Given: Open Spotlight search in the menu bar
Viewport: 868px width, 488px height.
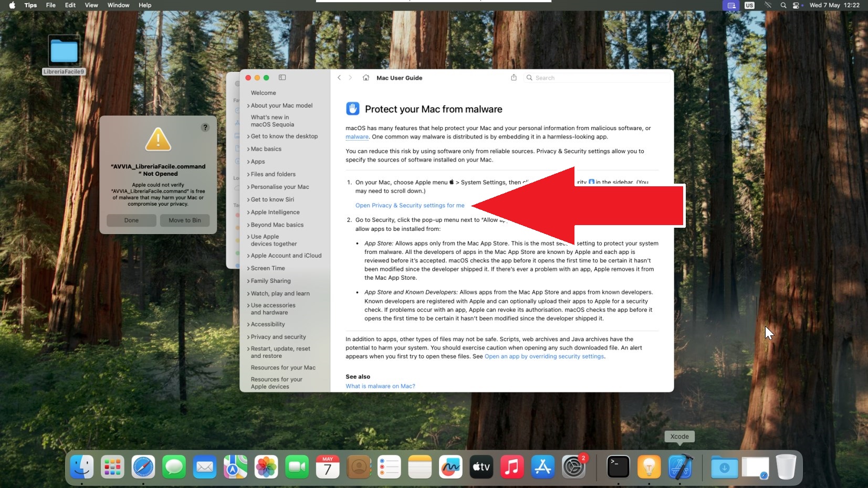Looking at the screenshot, I should 783,5.
